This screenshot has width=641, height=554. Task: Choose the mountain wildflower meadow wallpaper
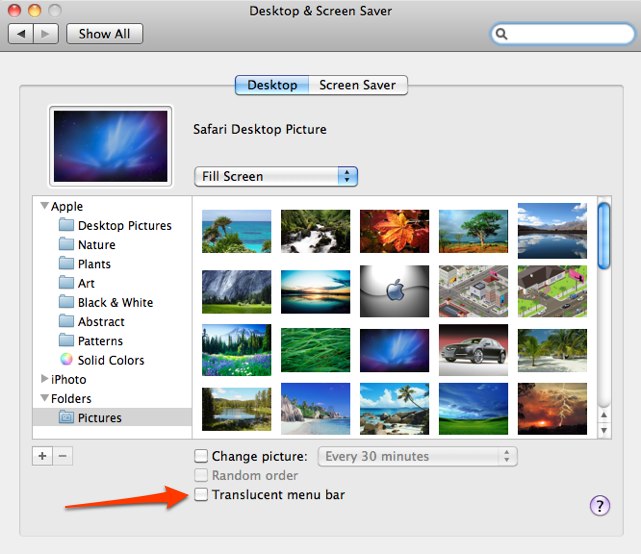[237, 350]
